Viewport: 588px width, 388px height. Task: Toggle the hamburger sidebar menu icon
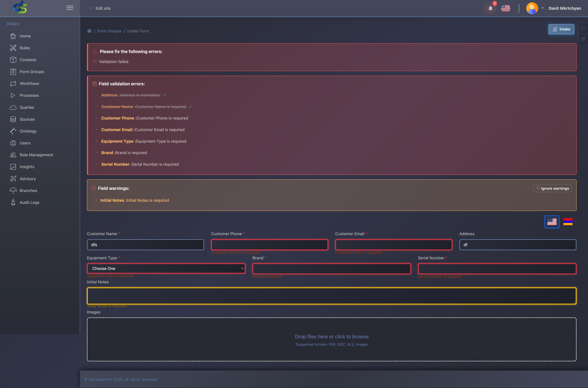[x=69, y=8]
